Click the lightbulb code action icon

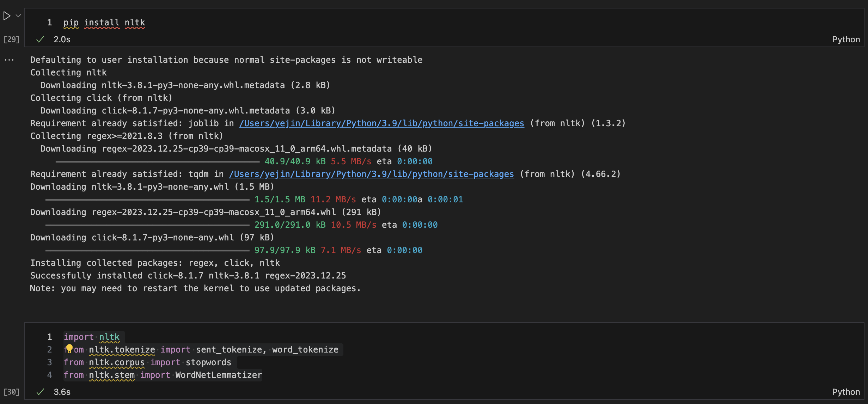coord(69,349)
